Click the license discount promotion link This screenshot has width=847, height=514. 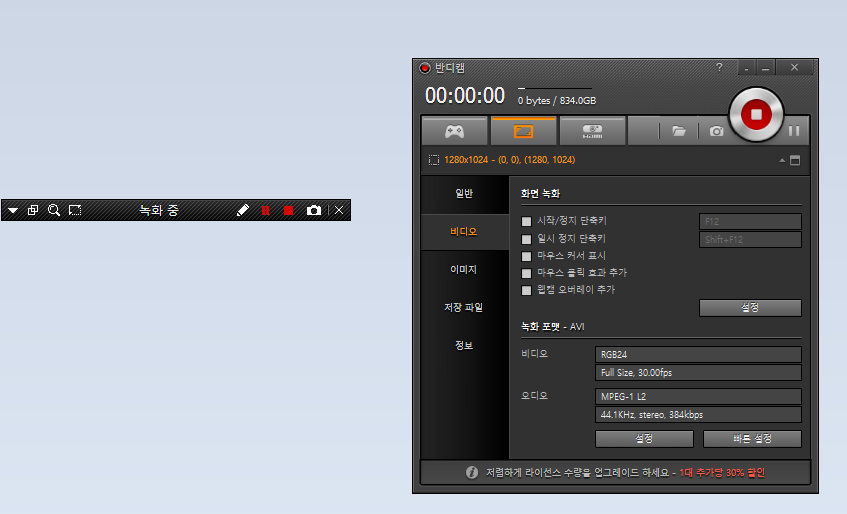coord(722,472)
